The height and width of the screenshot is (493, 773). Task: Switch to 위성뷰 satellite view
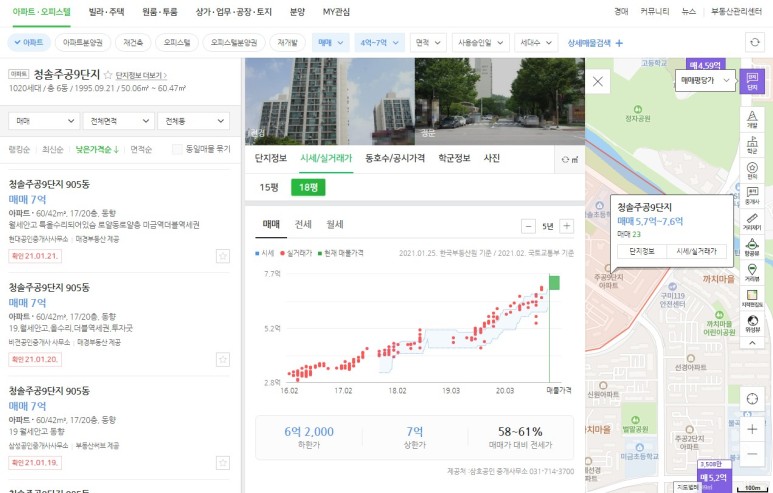(752, 323)
